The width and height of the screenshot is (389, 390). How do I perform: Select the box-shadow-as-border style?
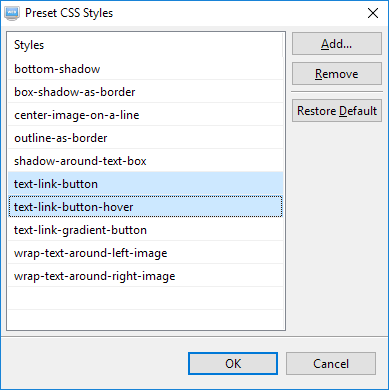click(146, 92)
